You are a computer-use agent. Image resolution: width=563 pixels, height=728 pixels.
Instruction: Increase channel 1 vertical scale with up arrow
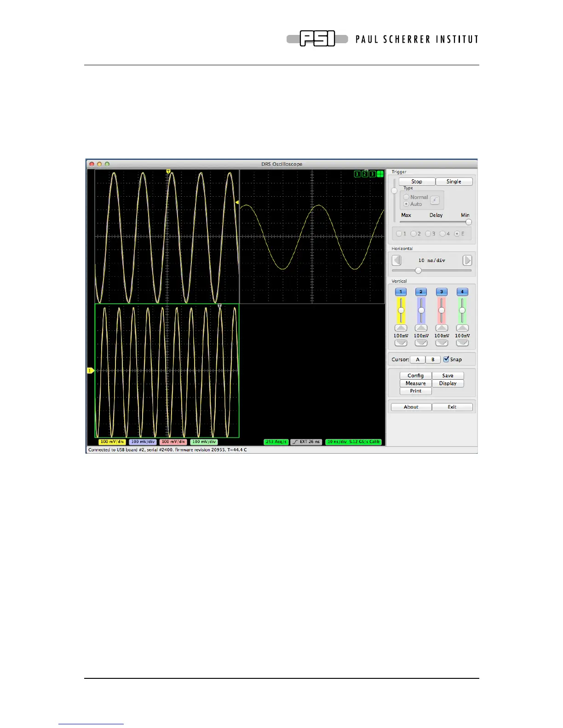(401, 328)
